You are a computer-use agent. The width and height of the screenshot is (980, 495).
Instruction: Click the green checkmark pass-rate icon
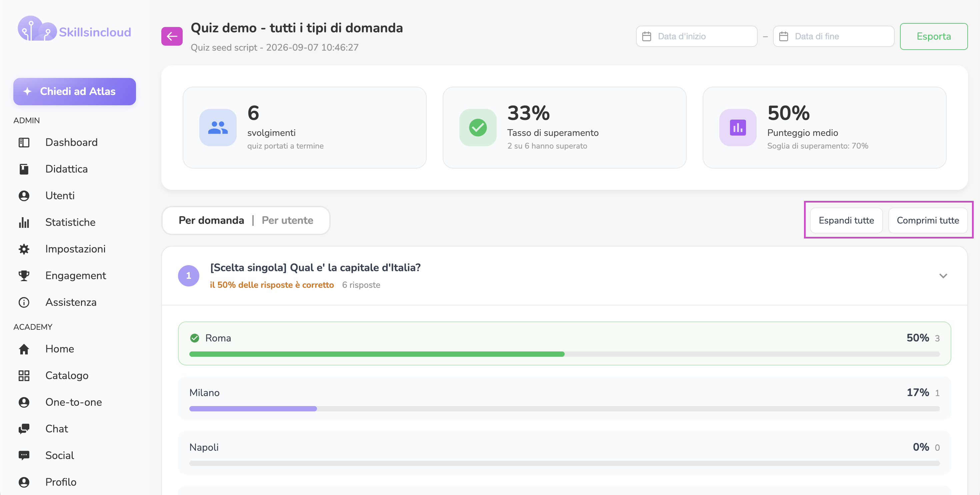[478, 127]
